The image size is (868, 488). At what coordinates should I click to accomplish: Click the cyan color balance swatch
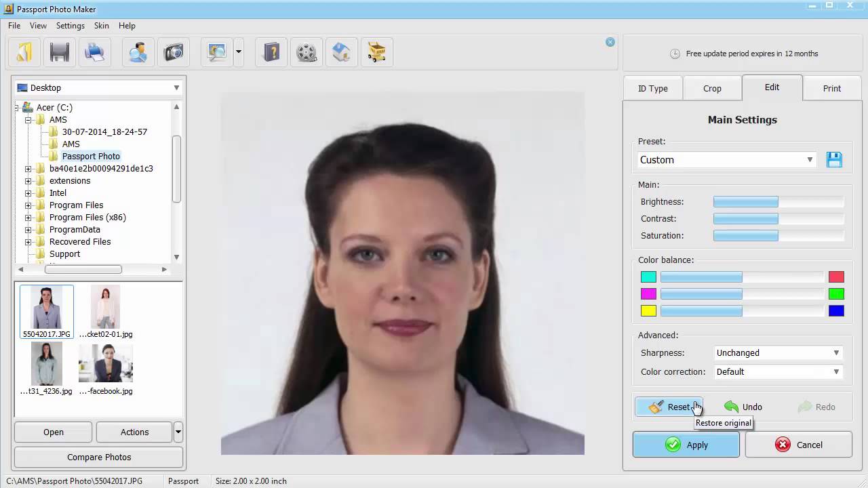point(649,277)
